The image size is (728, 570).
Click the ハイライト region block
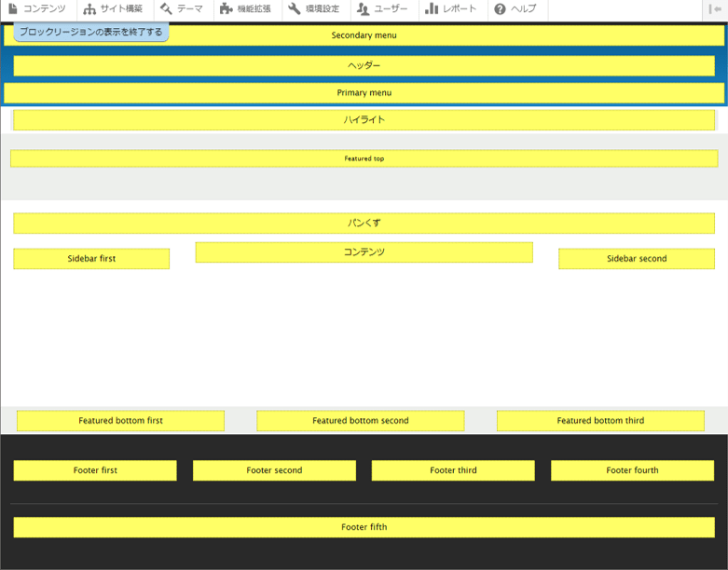(364, 120)
